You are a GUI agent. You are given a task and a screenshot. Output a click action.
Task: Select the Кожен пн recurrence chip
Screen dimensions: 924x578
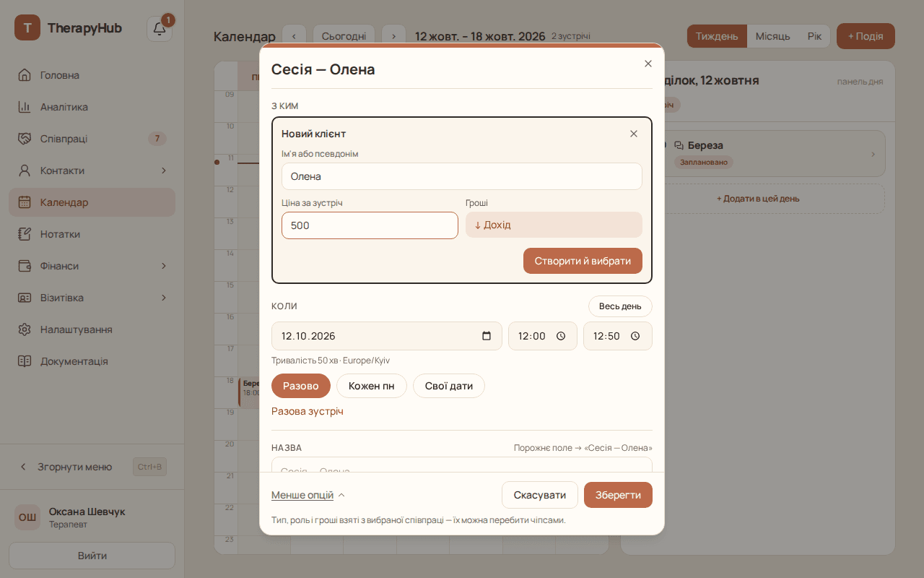pos(372,386)
